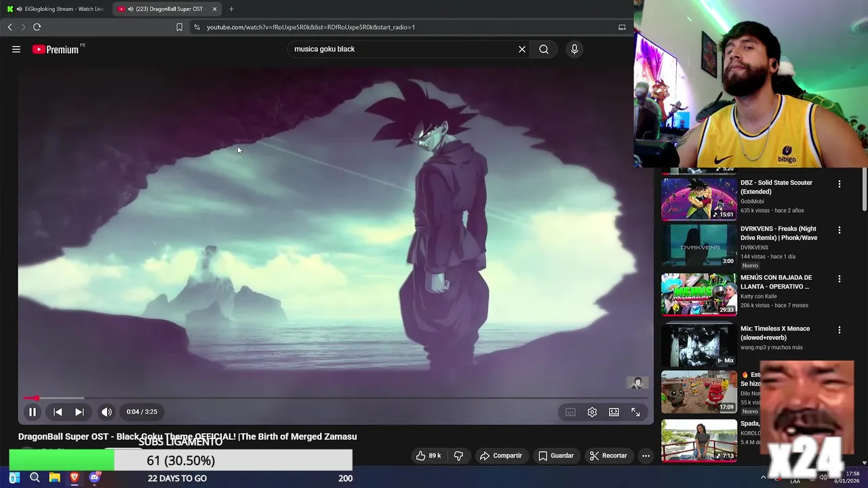Viewport: 868px width, 488px height.
Task: Bookmark this page in the browser
Action: tap(179, 27)
